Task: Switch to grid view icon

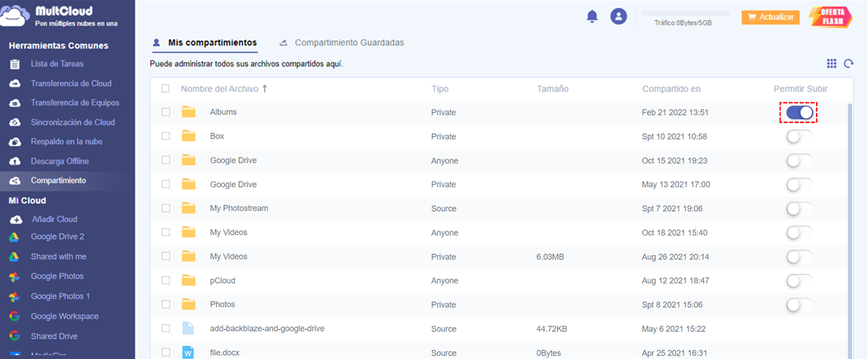Action: point(832,63)
